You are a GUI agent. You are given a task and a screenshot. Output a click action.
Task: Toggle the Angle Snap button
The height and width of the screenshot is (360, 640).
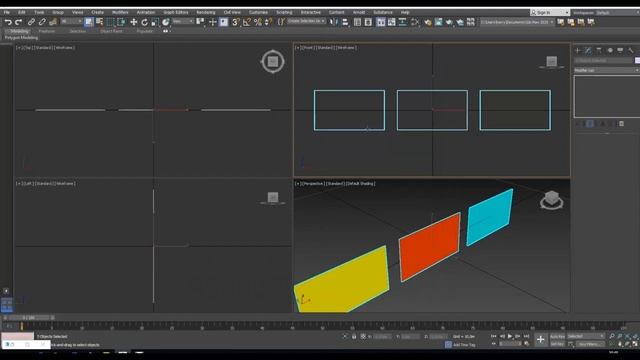pyautogui.click(x=247, y=22)
